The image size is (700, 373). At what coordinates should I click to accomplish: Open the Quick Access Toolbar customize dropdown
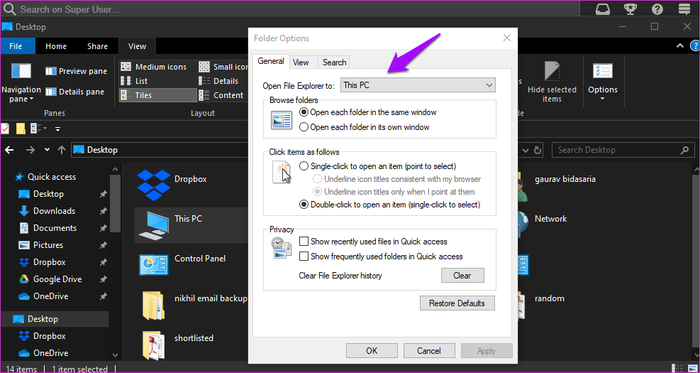pyautogui.click(x=57, y=129)
